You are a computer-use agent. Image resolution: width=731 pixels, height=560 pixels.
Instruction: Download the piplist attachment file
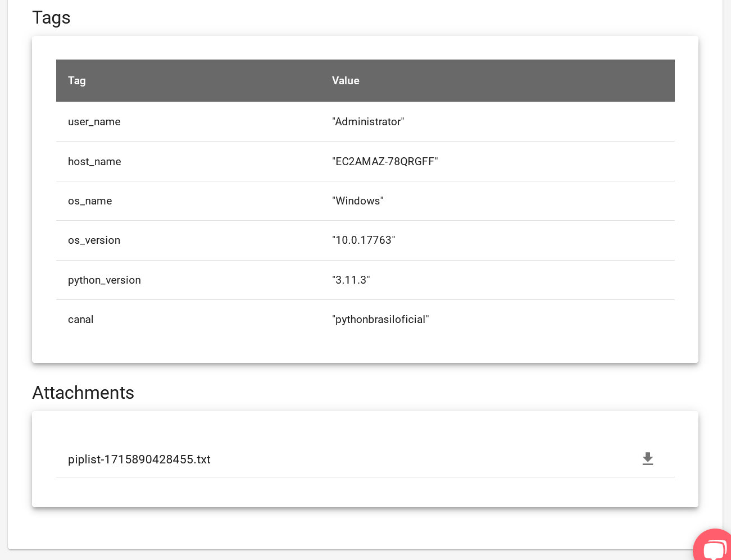[647, 459]
